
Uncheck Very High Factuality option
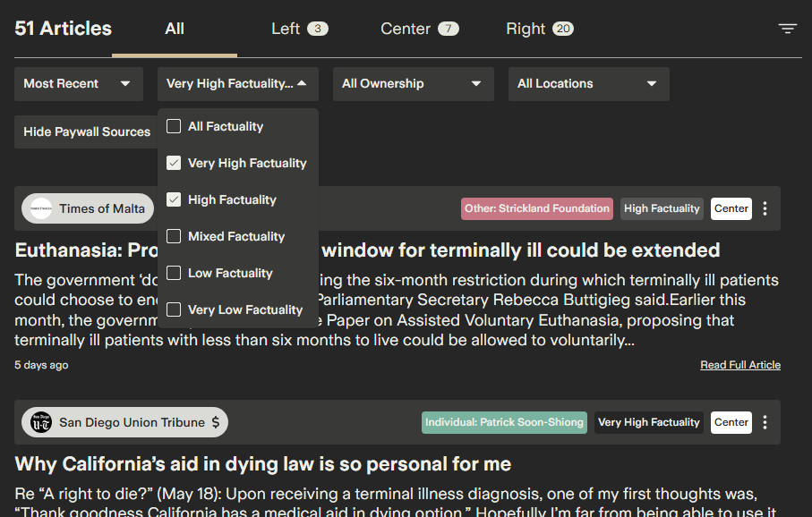[x=174, y=163]
